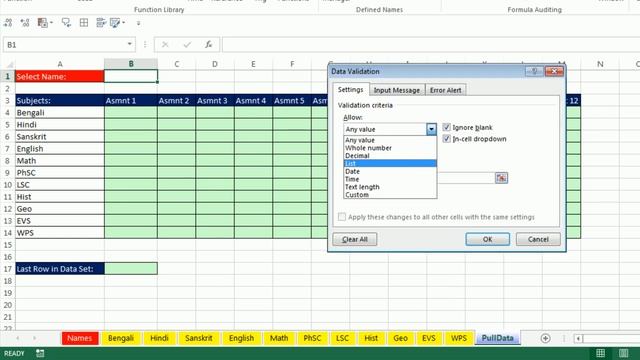The width and height of the screenshot is (640, 360).
Task: Open the LSC sheet tab
Action: (x=342, y=338)
